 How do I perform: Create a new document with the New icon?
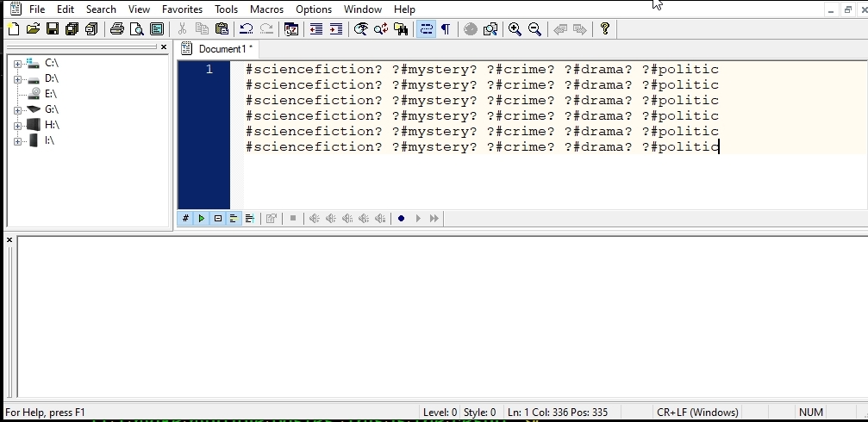click(x=13, y=28)
